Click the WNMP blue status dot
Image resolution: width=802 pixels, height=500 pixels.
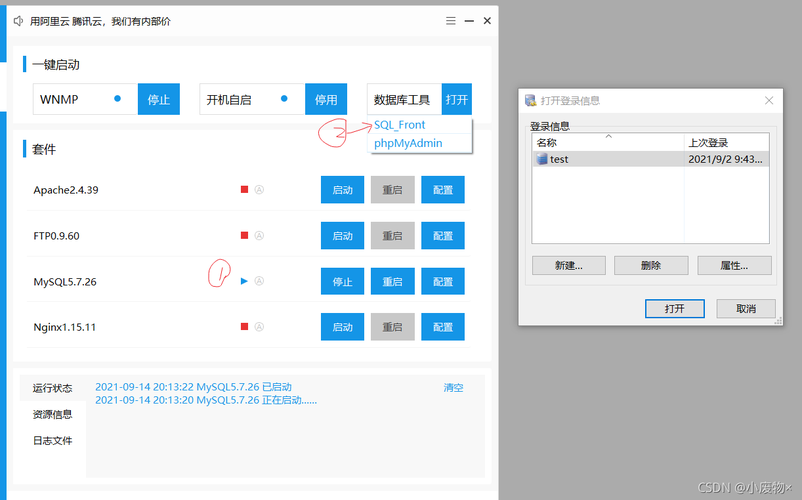point(118,99)
